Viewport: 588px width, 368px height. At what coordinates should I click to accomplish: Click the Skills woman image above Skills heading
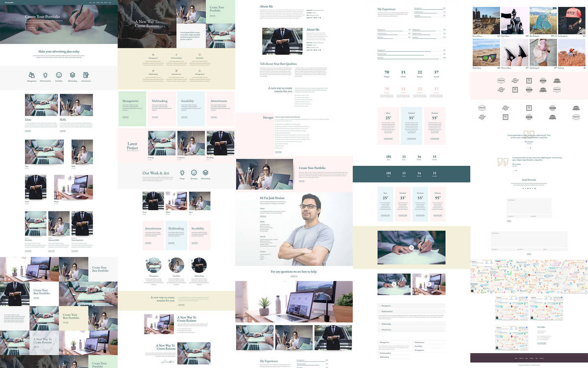(x=76, y=105)
